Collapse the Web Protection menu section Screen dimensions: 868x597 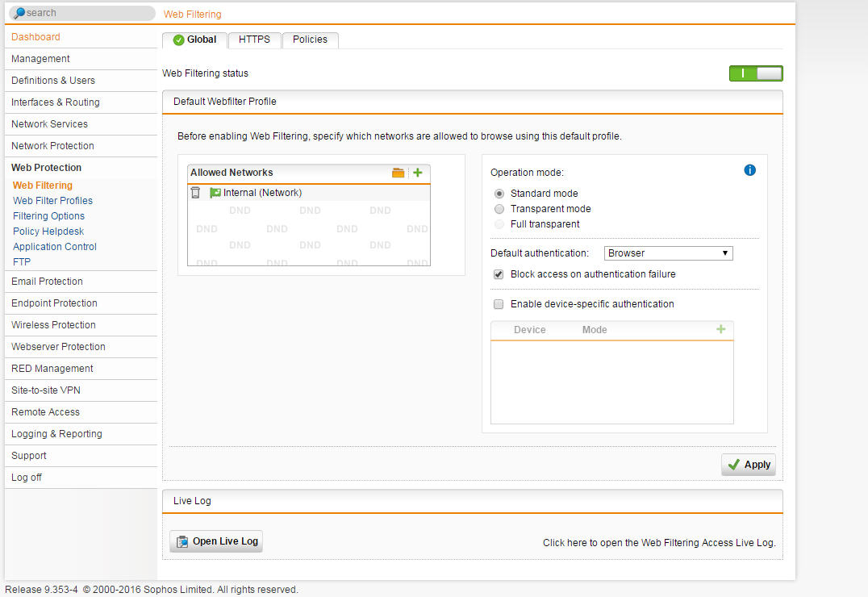pyautogui.click(x=47, y=167)
